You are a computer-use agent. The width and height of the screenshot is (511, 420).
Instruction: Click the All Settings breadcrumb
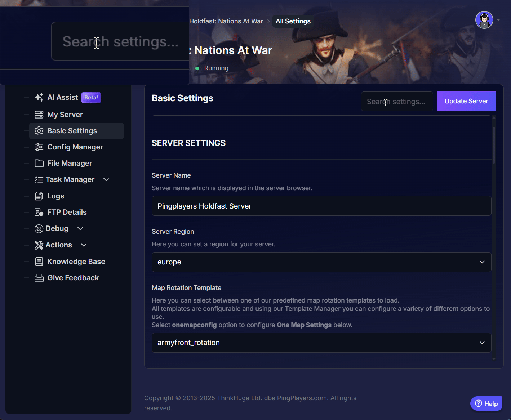(x=293, y=21)
